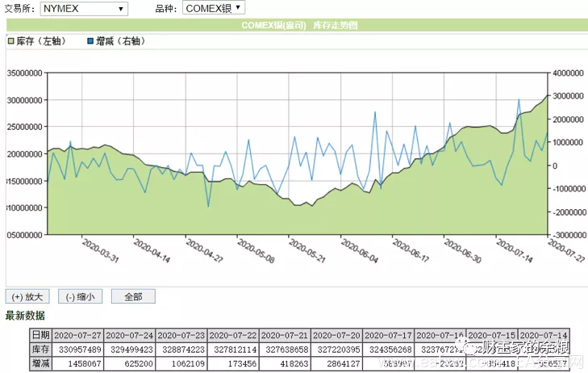The width and height of the screenshot is (588, 373).
Task: Expand the COMEX银 product dropdown
Action: click(x=214, y=8)
